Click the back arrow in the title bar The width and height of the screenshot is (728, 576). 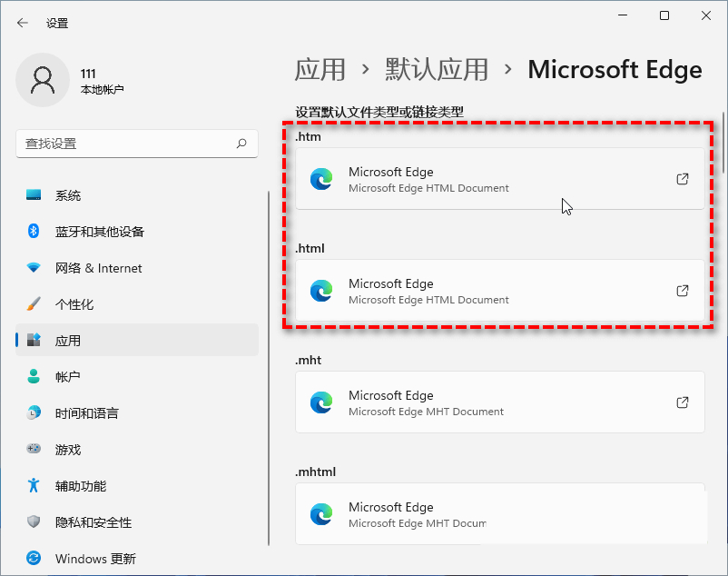click(x=23, y=23)
